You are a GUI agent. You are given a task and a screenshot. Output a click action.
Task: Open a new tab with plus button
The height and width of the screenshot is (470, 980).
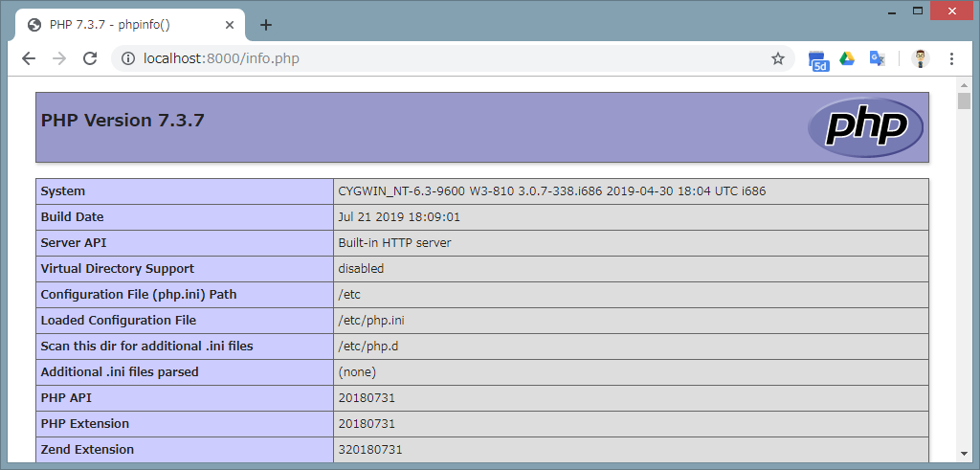(x=266, y=25)
